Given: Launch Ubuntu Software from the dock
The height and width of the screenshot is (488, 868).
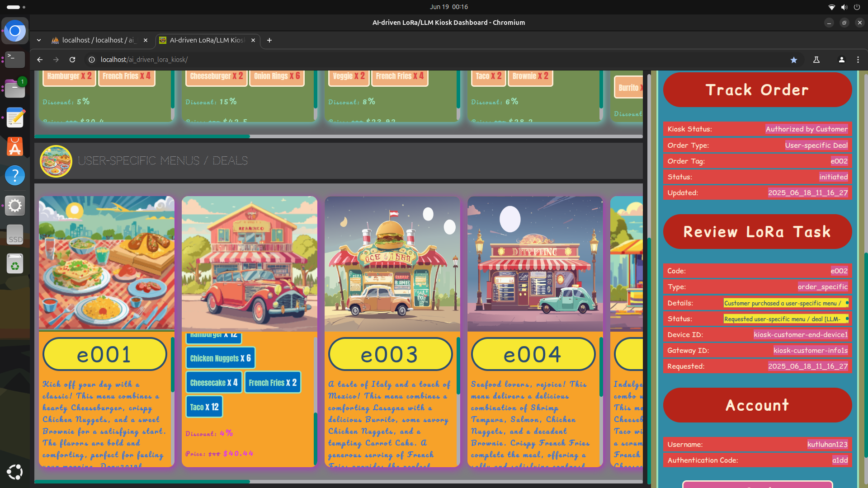Looking at the screenshot, I should click(x=15, y=147).
